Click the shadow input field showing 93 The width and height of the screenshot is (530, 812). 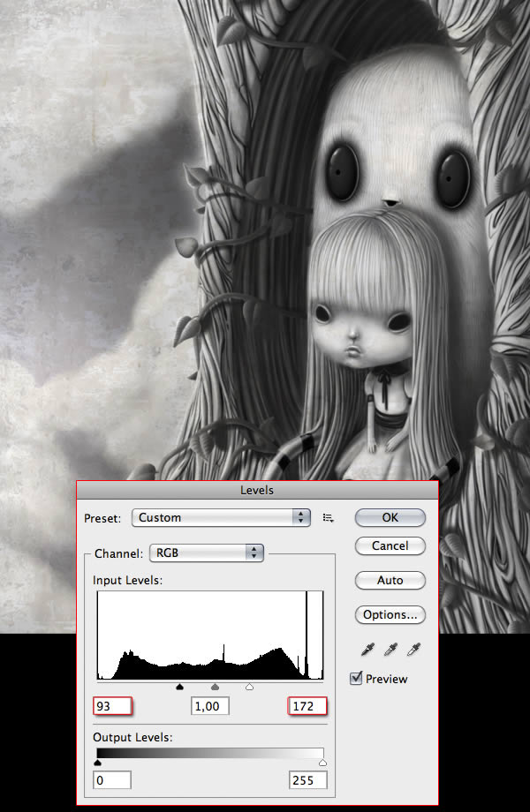tap(112, 706)
